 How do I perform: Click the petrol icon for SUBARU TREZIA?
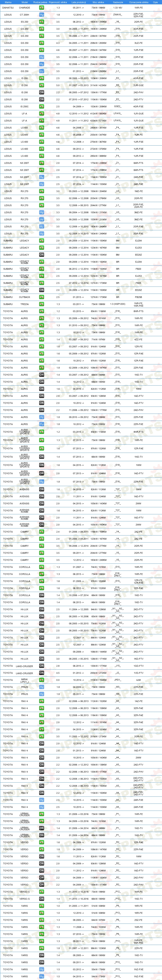[41, 304]
